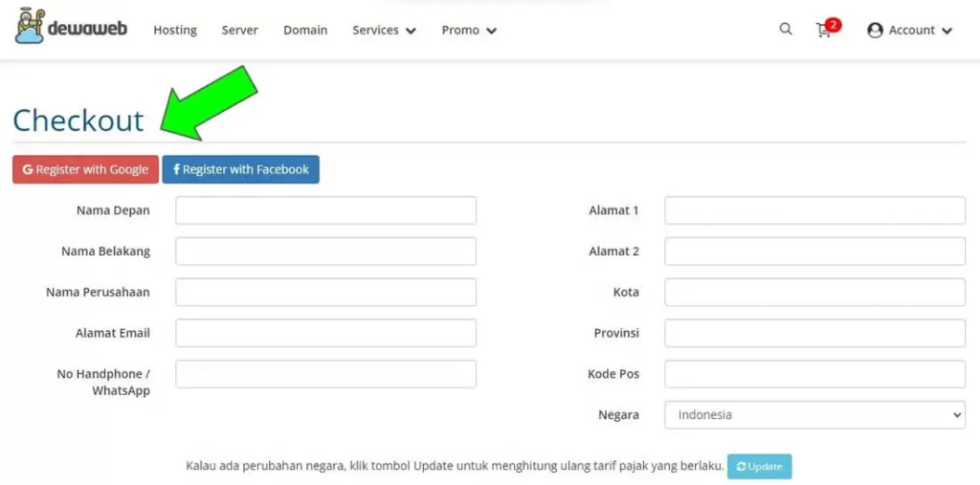Image resolution: width=980 pixels, height=485 pixels.
Task: Click the Kode Pos label
Action: click(x=613, y=374)
